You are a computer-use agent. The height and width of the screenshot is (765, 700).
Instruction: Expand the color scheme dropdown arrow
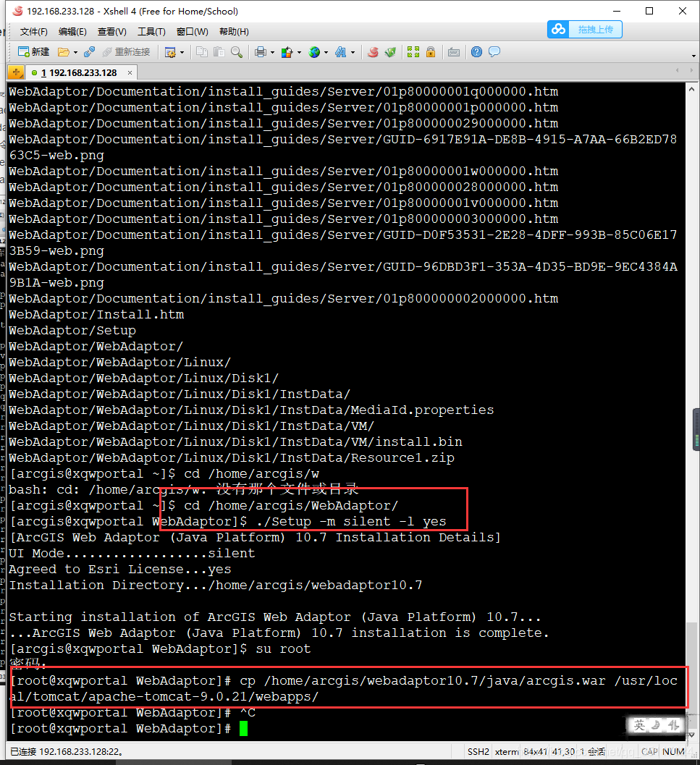pos(299,52)
